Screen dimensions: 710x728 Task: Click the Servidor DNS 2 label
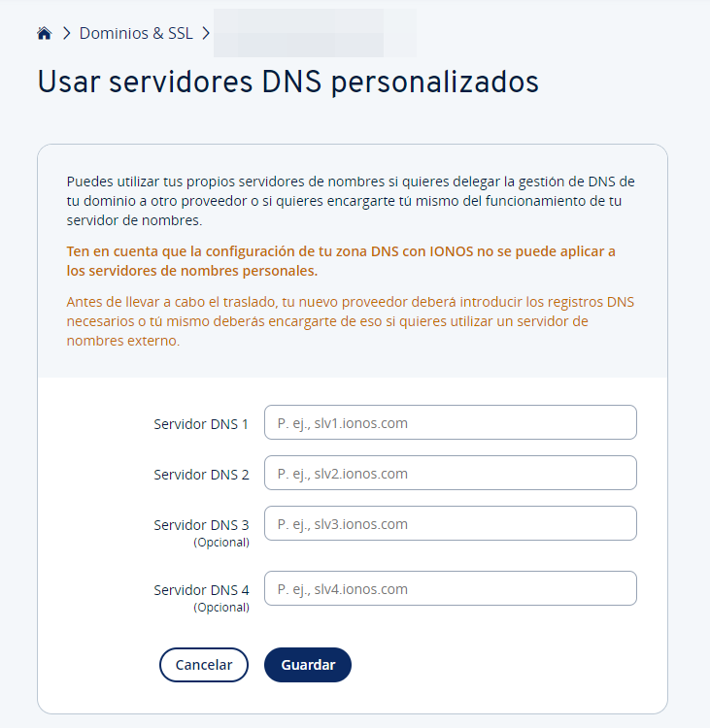tap(201, 475)
